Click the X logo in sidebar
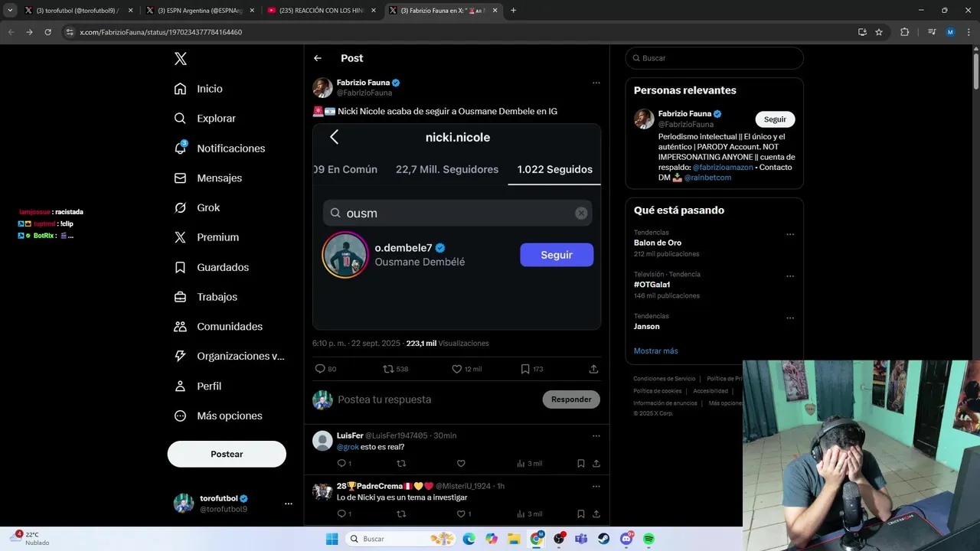 (180, 59)
